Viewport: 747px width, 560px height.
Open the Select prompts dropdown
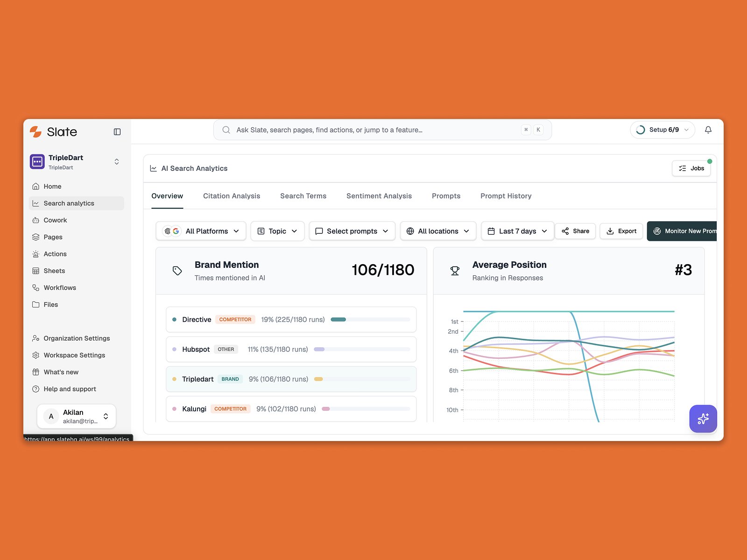(352, 231)
